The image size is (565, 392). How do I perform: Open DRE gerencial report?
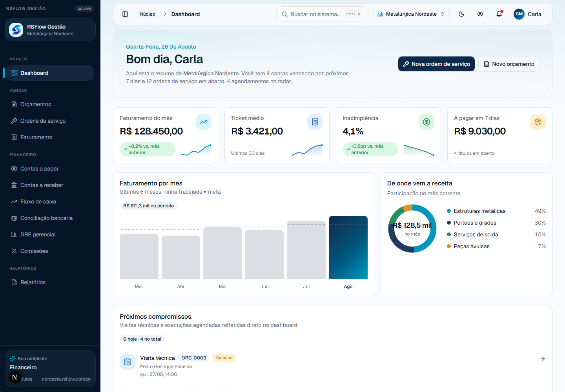coord(50,234)
